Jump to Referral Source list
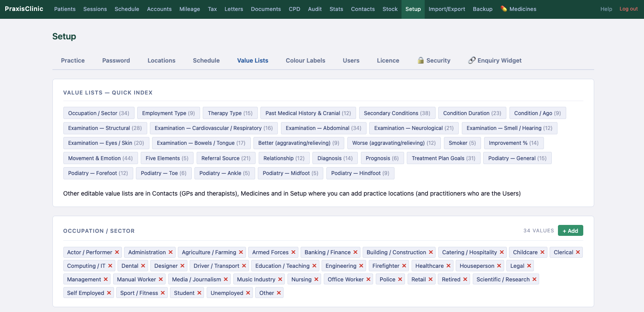The height and width of the screenshot is (312, 644). pos(226,158)
